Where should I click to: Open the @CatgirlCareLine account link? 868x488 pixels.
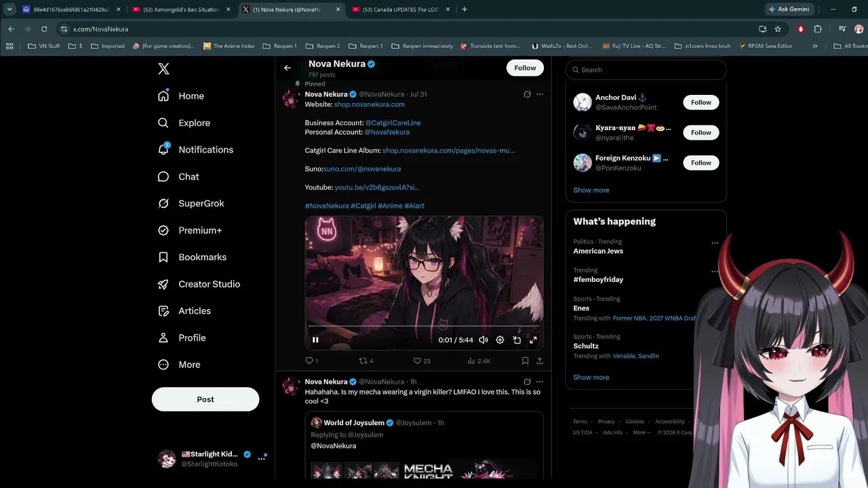click(393, 123)
